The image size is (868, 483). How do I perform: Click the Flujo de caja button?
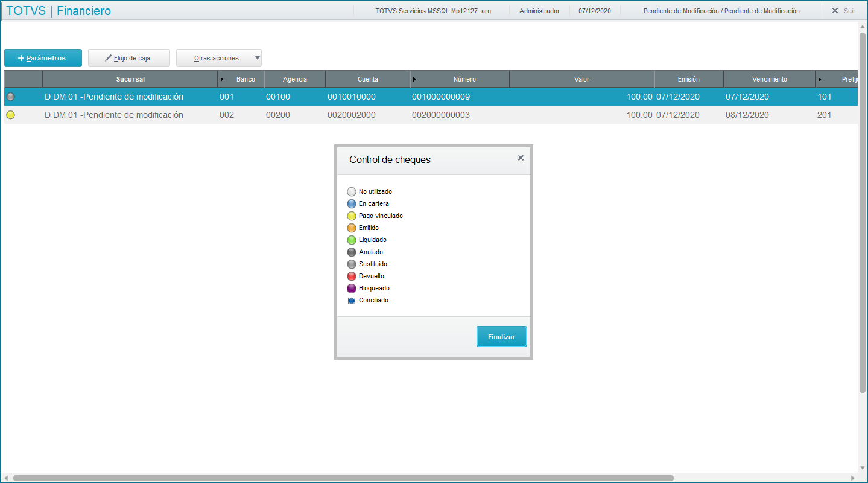[x=129, y=58]
